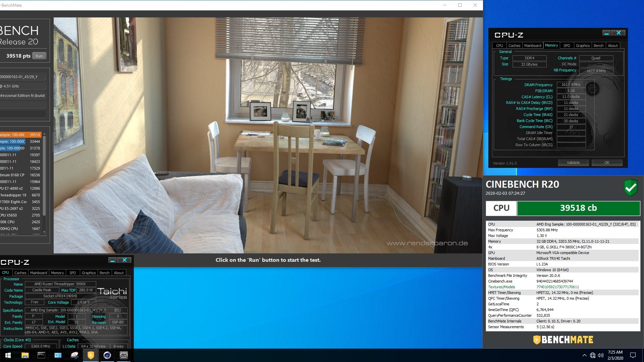
Task: Switch to the Graphics tab in the bottom CPU-Z
Action: pyautogui.click(x=89, y=273)
